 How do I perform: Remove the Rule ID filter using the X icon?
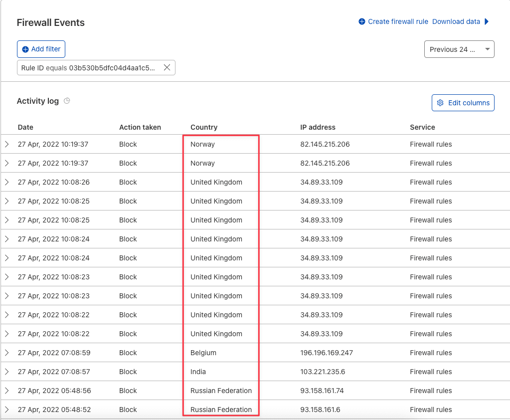coord(167,67)
